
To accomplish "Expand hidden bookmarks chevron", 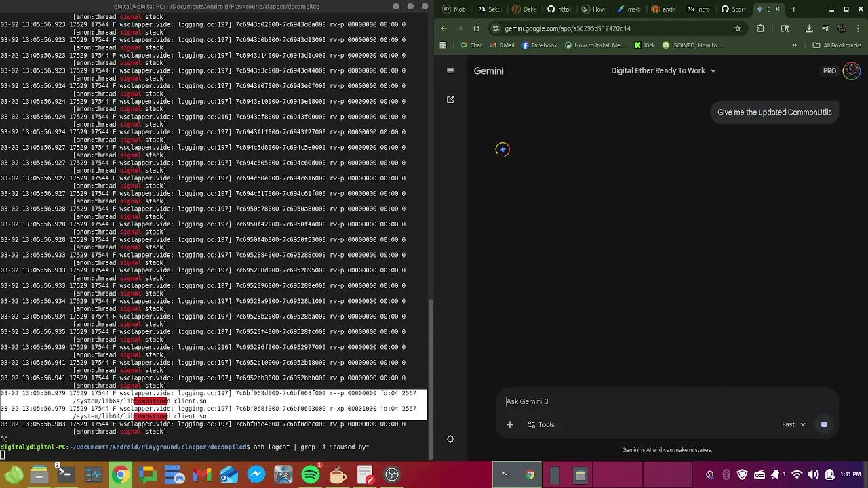I will click(x=794, y=45).
